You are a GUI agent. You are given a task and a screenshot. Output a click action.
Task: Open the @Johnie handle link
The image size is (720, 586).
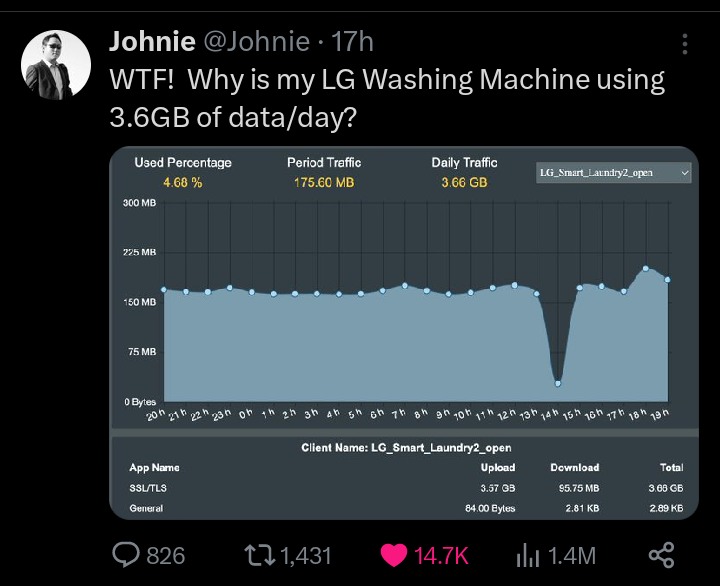point(257,42)
